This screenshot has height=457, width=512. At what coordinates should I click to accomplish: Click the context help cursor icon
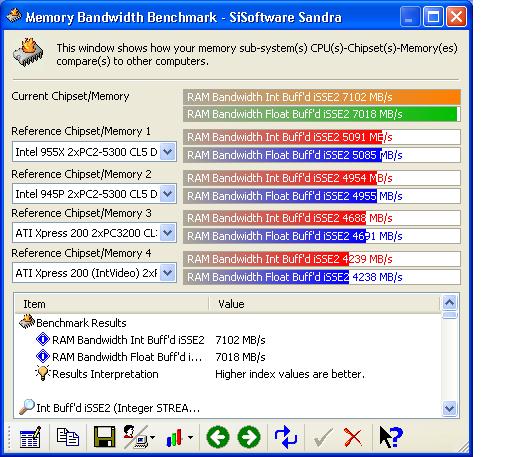[x=390, y=437]
